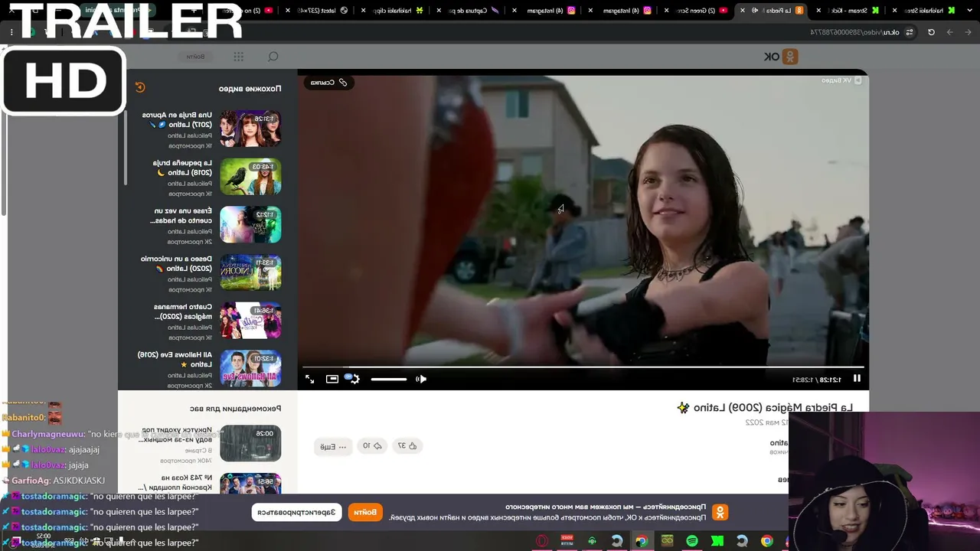980x551 pixels.
Task: Click the icon beside Похожие видео heading
Action: [140, 88]
